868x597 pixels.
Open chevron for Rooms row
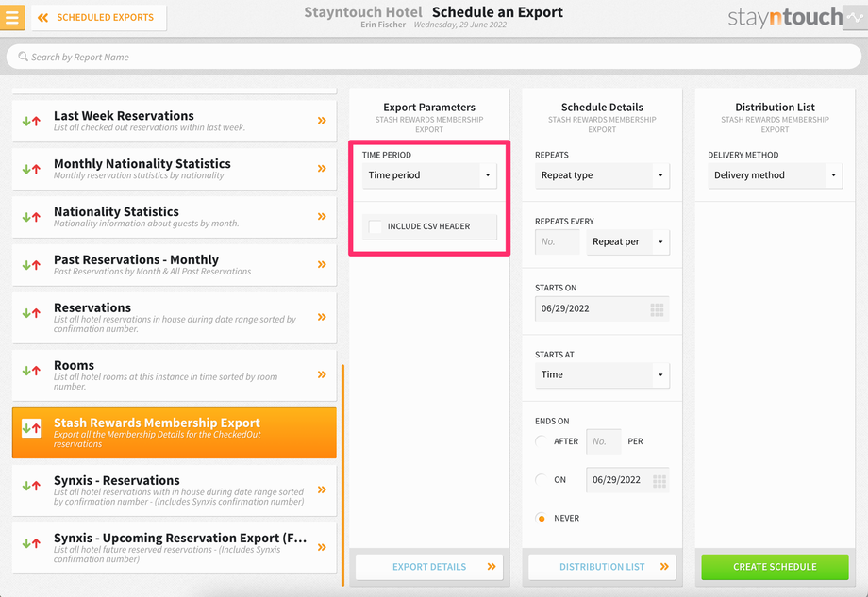322,374
